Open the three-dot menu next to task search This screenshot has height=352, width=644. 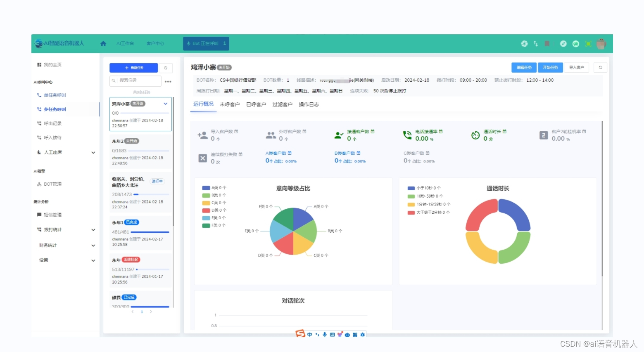[x=168, y=81]
